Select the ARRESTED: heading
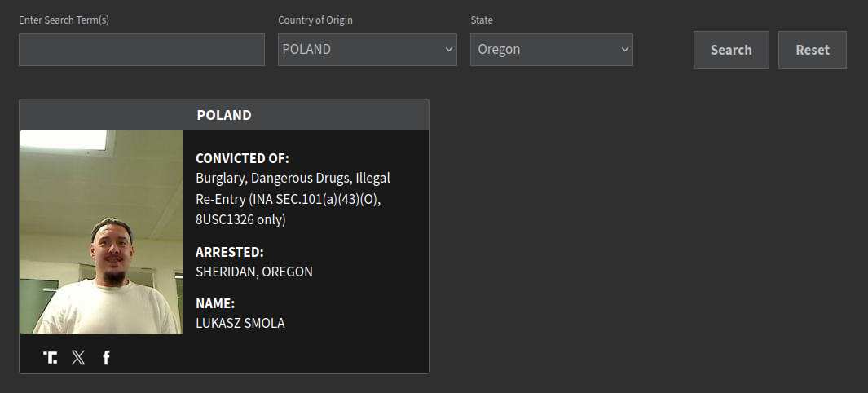Viewport: 868px width, 393px height. (x=230, y=252)
